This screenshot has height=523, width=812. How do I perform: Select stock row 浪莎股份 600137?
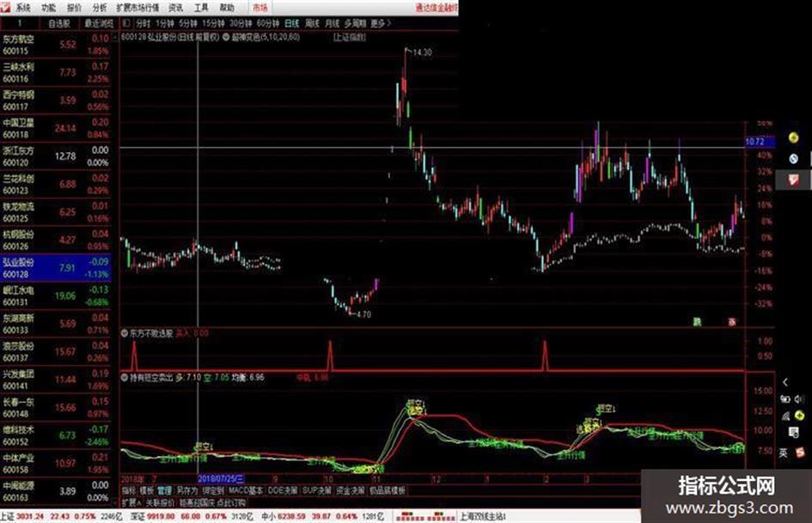55,352
